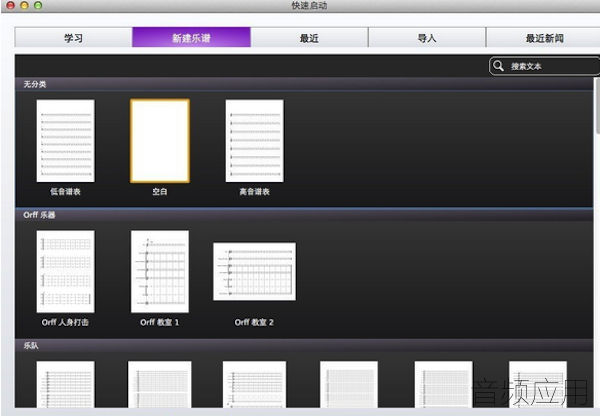Switch to the 学习 tab

click(73, 38)
